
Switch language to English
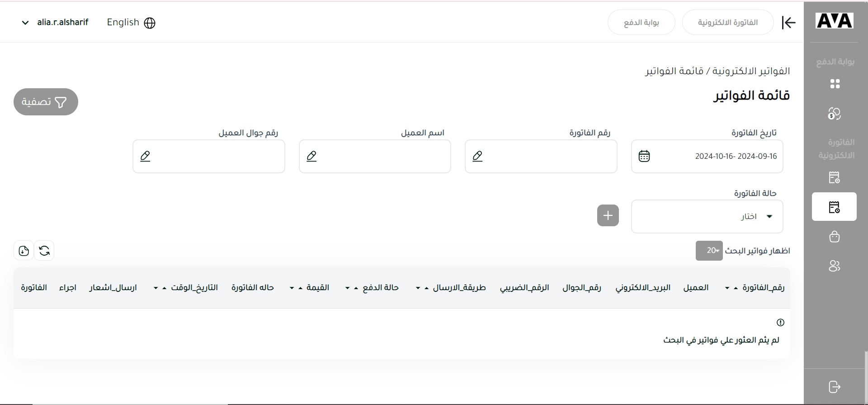pyautogui.click(x=131, y=23)
